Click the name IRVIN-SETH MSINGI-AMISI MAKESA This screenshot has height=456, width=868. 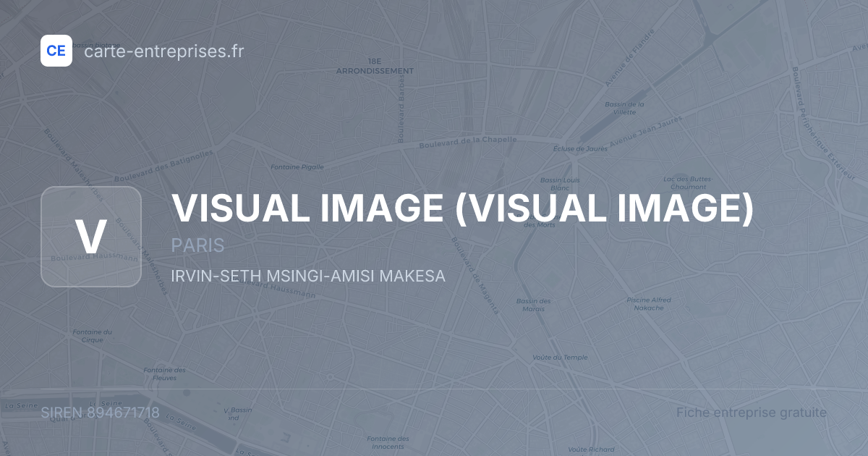tap(308, 276)
